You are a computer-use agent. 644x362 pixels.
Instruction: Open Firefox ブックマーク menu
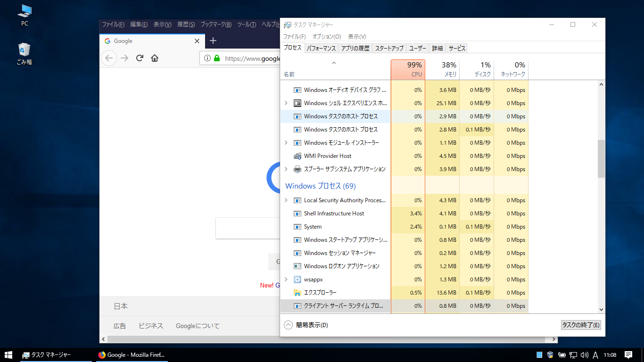tap(216, 25)
